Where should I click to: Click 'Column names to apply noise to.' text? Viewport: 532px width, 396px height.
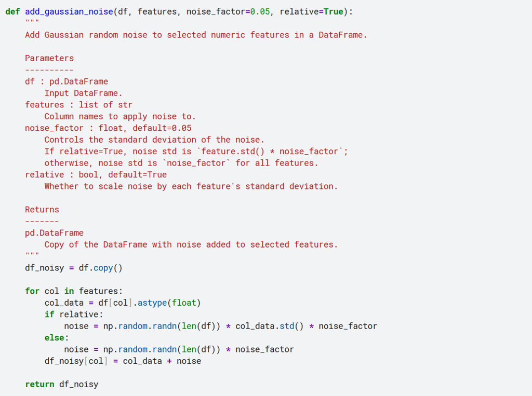[x=120, y=116]
